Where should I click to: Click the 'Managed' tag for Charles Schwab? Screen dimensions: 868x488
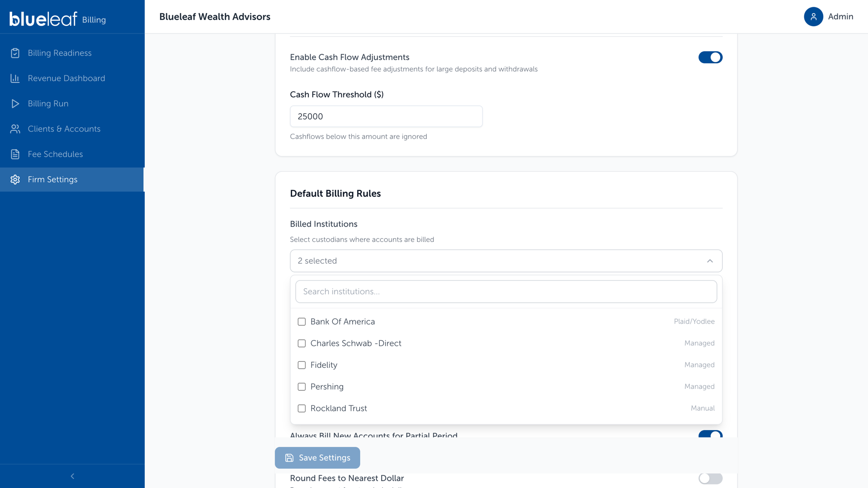coord(699,343)
